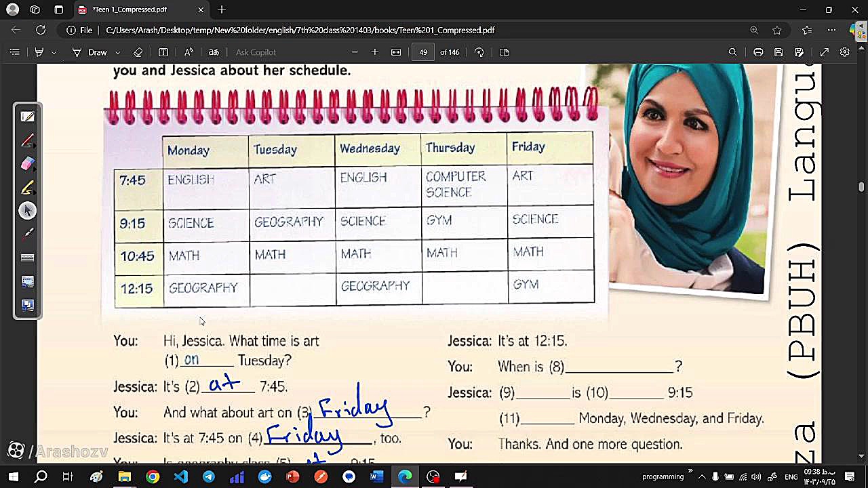The height and width of the screenshot is (488, 868).
Task: Open Task View on the taskbar
Action: (x=68, y=476)
